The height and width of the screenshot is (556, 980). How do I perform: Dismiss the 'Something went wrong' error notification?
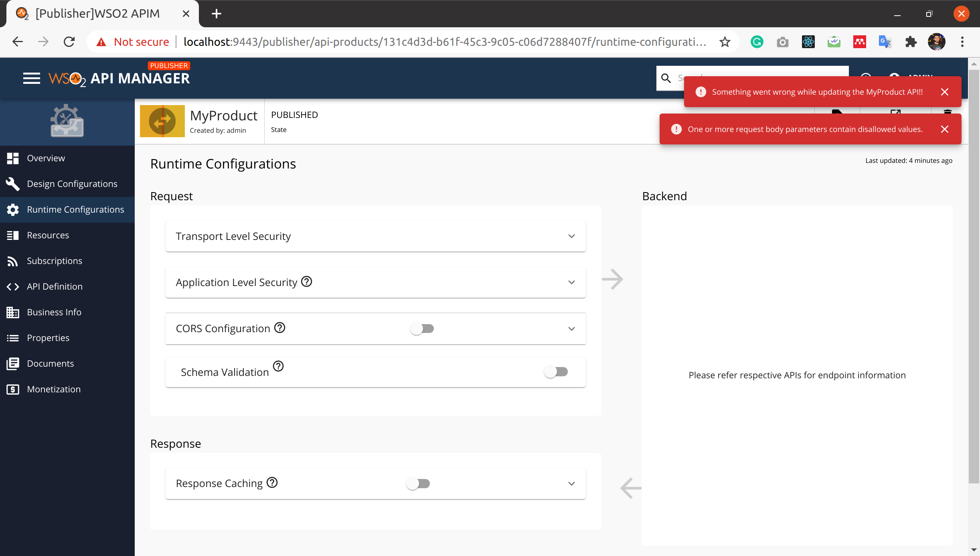(945, 92)
